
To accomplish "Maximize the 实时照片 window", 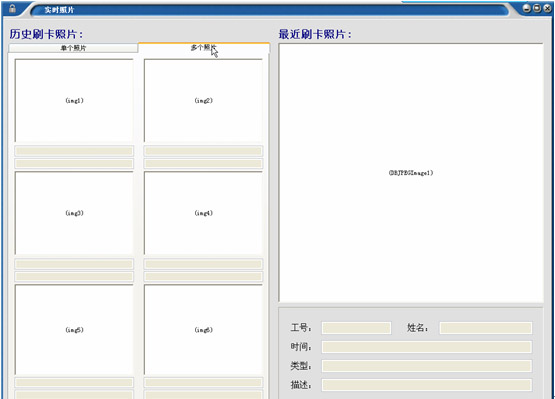I will pyautogui.click(x=537, y=8).
